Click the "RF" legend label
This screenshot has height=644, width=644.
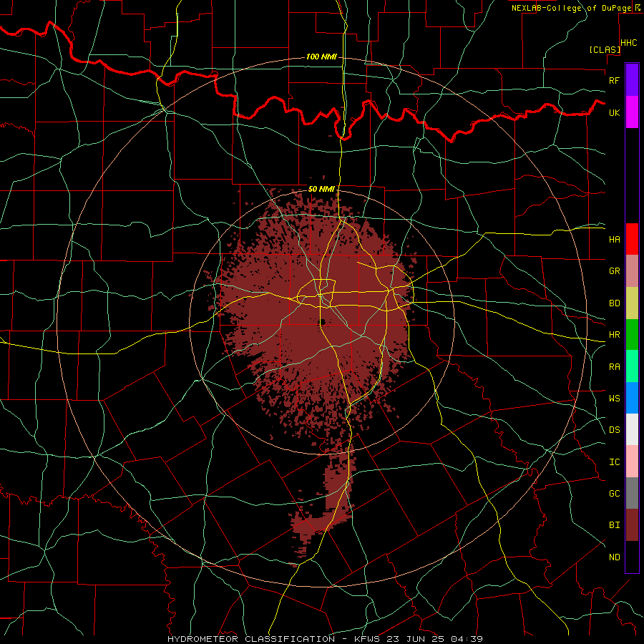click(x=614, y=80)
